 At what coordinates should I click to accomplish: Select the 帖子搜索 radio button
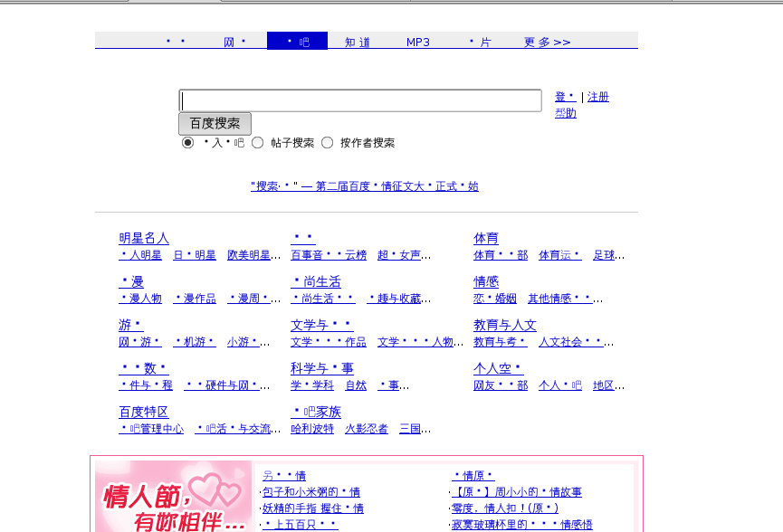click(257, 143)
